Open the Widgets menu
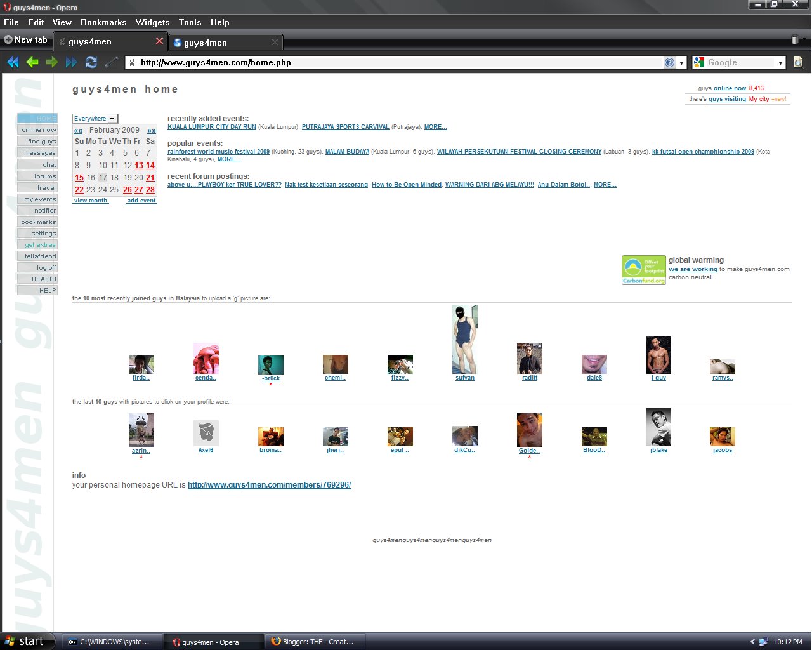The image size is (812, 650). (152, 22)
